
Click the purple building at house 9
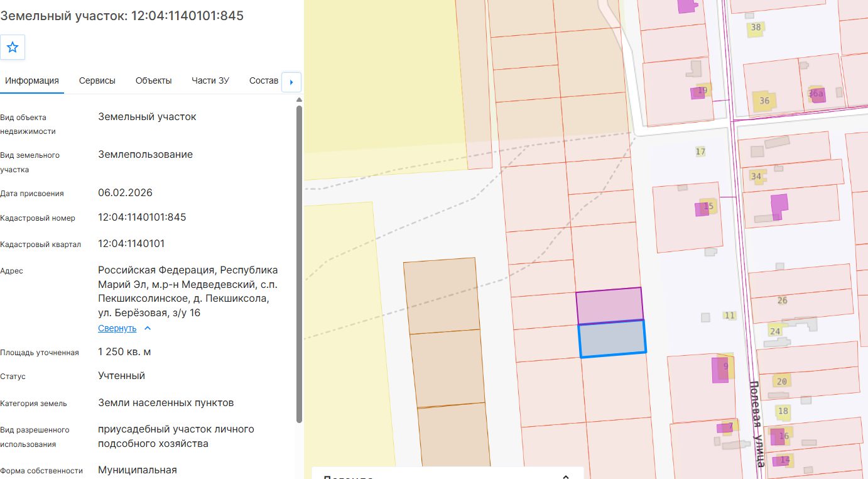pyautogui.click(x=720, y=370)
